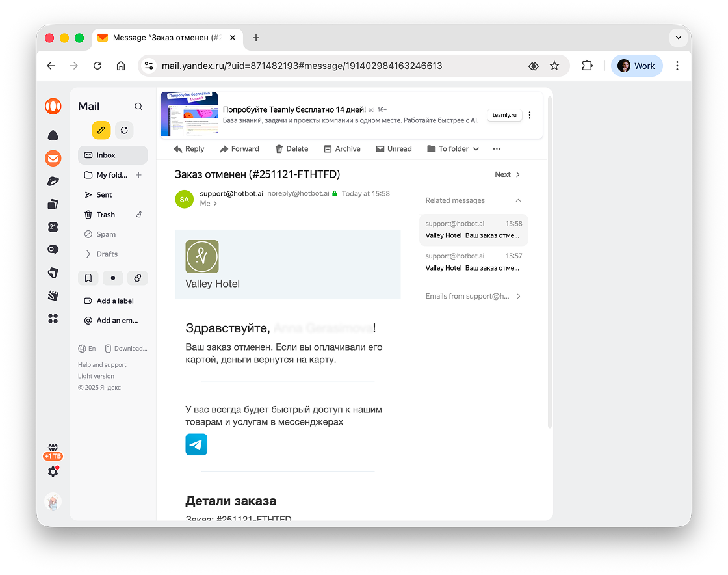
Task: Open the To folder dropdown
Action: pos(453,148)
